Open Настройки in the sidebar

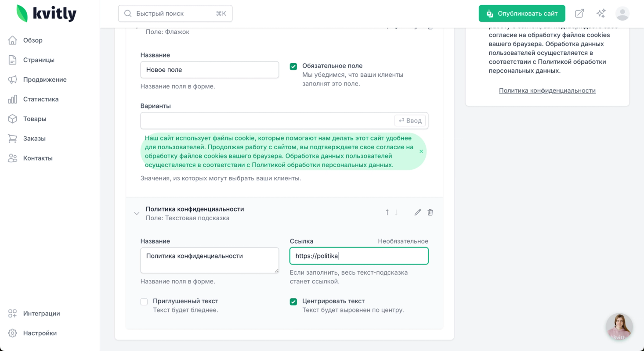[40, 333]
